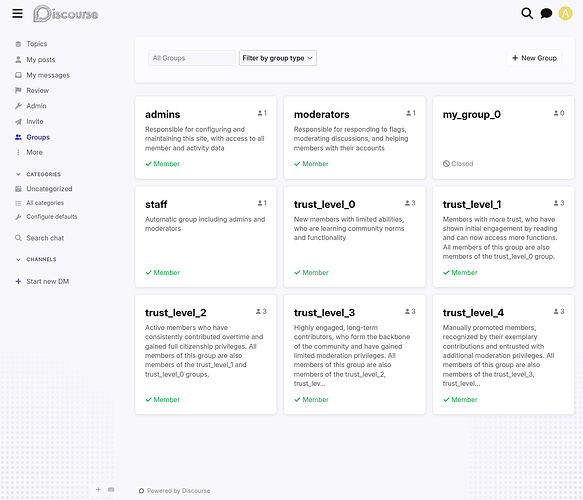Open Filter by group type dropdown
The image size is (583, 500).
tap(278, 58)
